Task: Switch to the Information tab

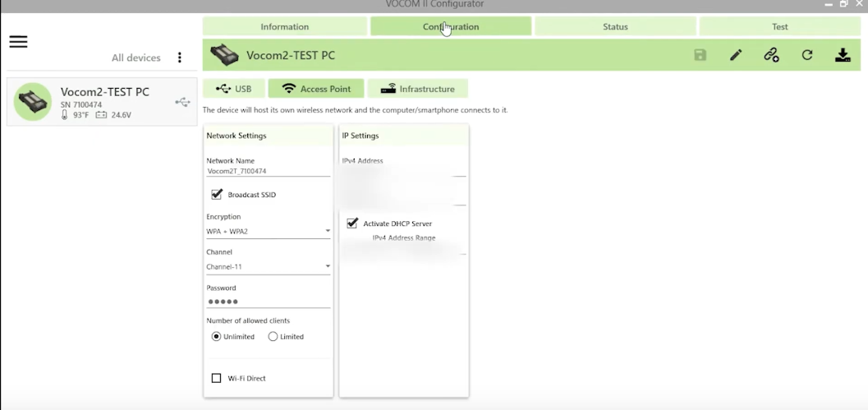Action: coord(284,26)
